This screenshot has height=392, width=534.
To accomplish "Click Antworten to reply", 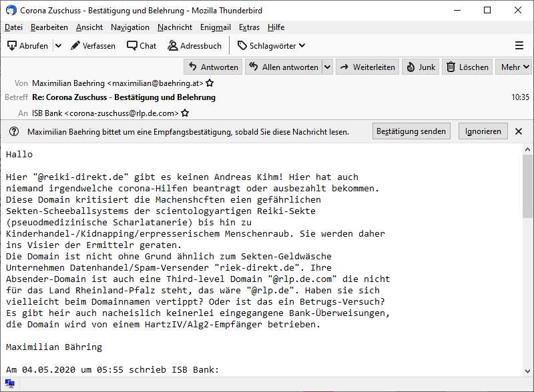I will pyautogui.click(x=213, y=67).
